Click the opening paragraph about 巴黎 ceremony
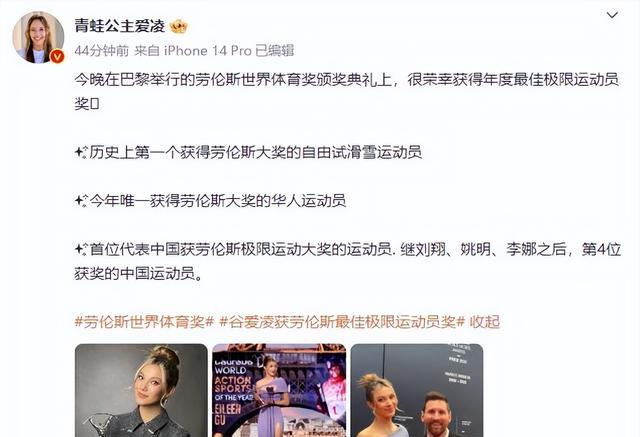Viewport: 640px width, 437px height. 347,92
